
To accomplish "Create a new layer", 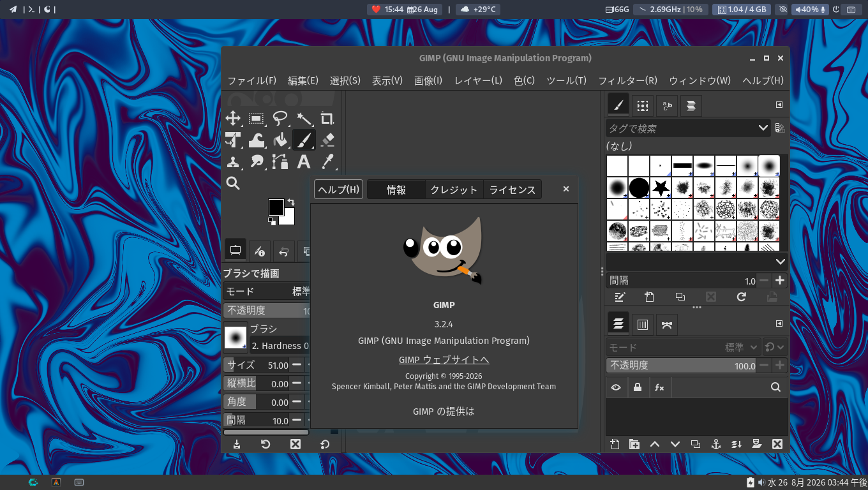I will click(x=615, y=444).
